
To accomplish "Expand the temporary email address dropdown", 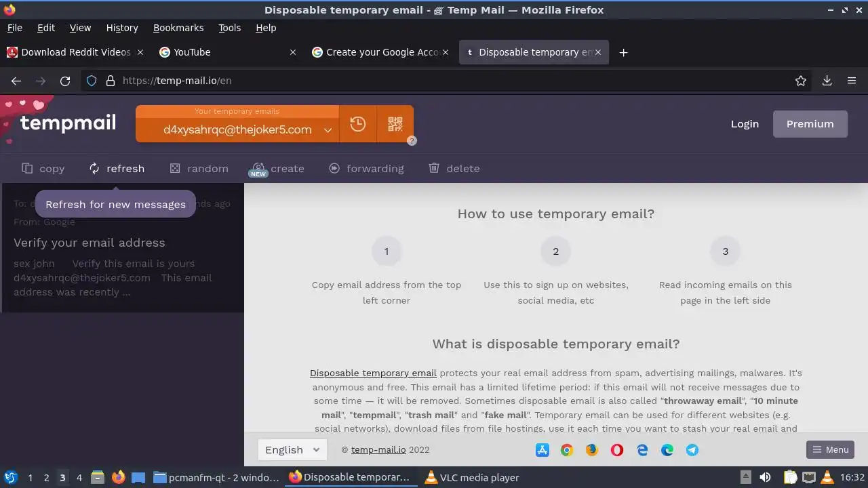I will 328,130.
